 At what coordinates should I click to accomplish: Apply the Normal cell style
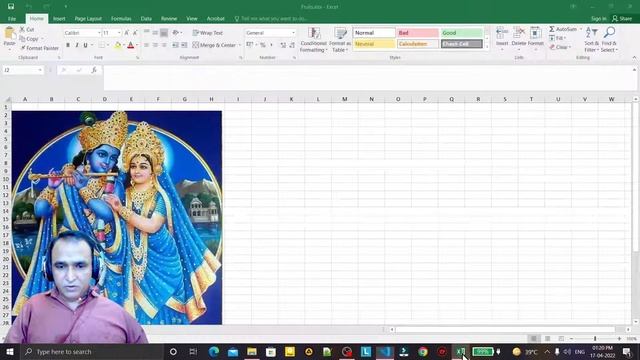point(374,33)
